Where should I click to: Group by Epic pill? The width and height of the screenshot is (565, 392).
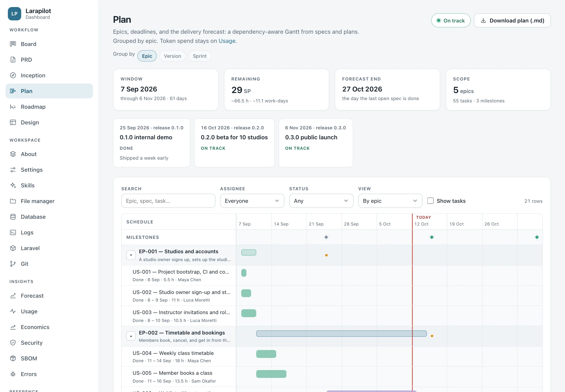(147, 56)
